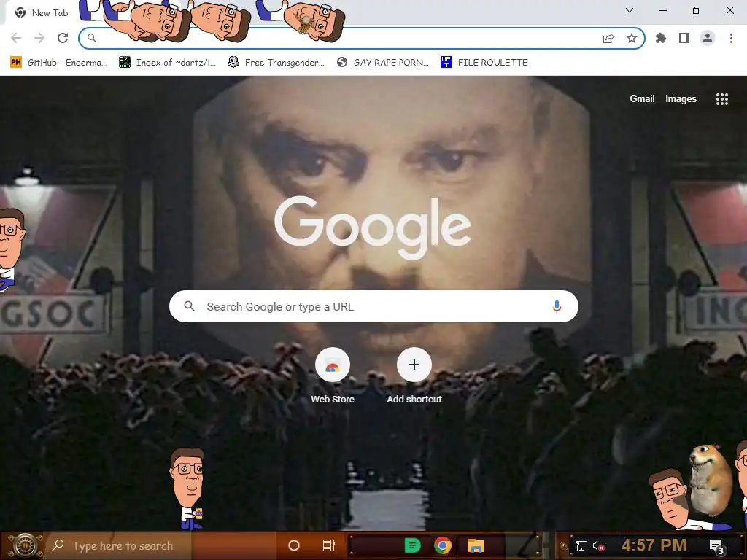Open the Windows Start button
This screenshot has width=747, height=560.
(x=25, y=545)
